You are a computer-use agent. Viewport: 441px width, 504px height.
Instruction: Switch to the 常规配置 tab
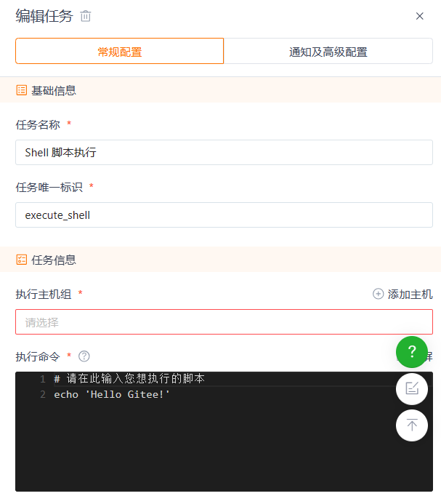coord(119,52)
